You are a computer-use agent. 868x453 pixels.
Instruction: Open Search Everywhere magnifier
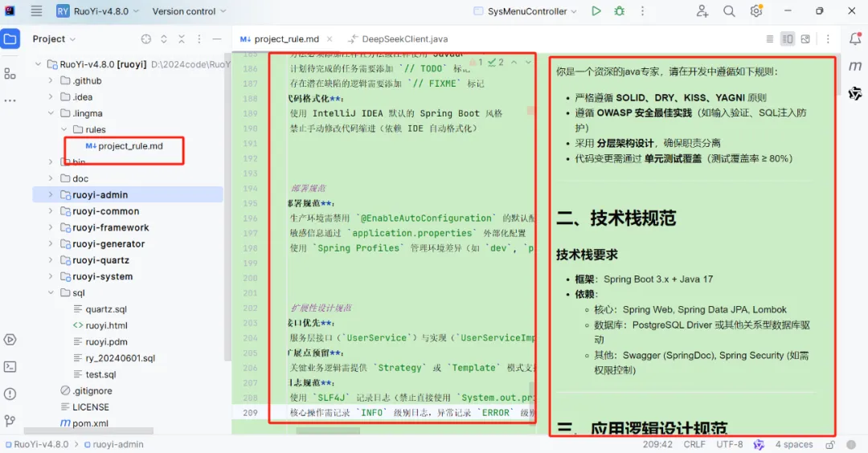point(729,10)
